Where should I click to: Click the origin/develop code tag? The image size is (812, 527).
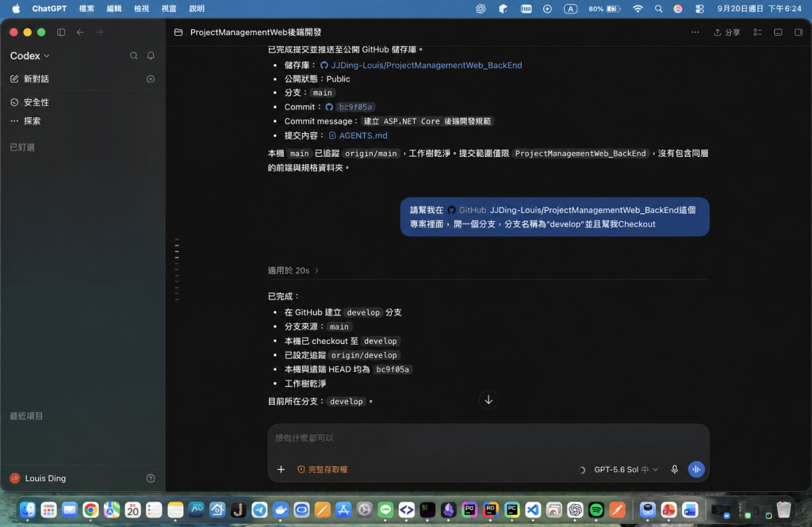coord(364,355)
